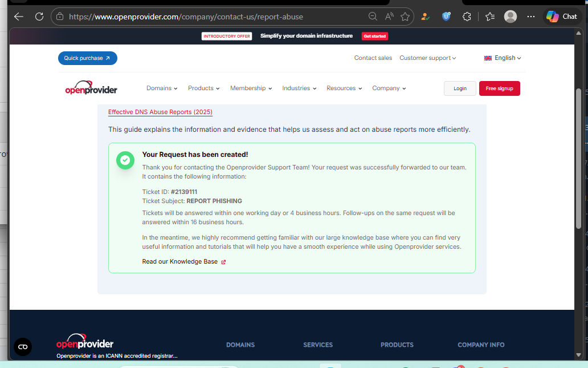Add page to favorites star icon
The image size is (588, 368).
[x=405, y=17]
